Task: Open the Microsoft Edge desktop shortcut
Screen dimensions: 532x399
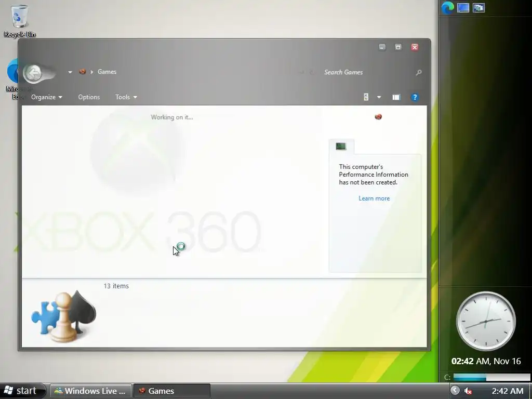Action: (x=13, y=79)
